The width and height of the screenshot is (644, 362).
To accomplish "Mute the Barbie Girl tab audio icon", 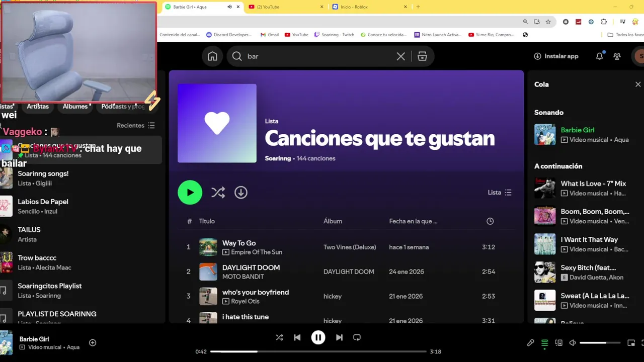I will click(229, 7).
